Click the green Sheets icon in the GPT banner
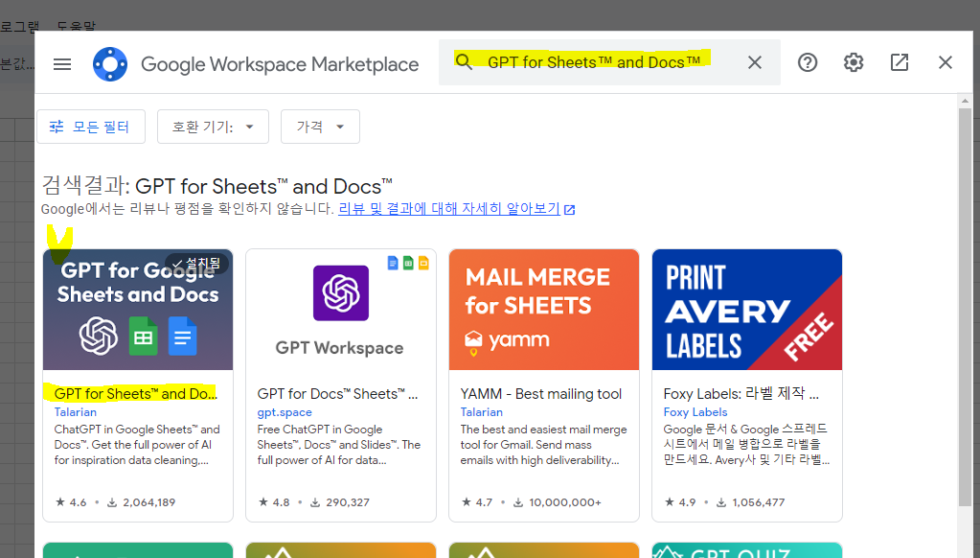 143,336
